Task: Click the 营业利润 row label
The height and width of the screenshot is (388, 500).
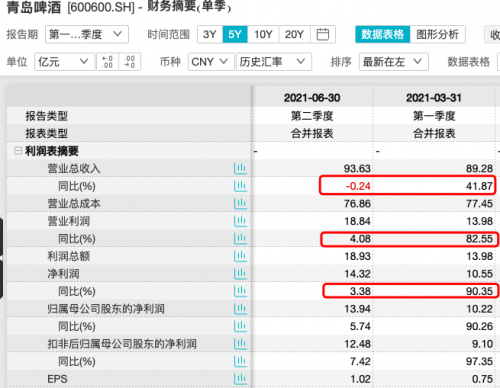Action: tap(68, 221)
